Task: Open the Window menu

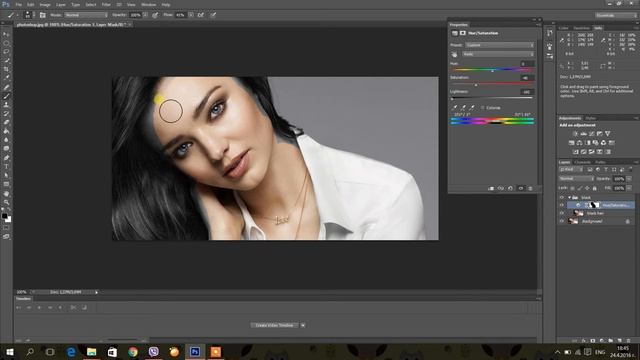Action: pyautogui.click(x=148, y=4)
